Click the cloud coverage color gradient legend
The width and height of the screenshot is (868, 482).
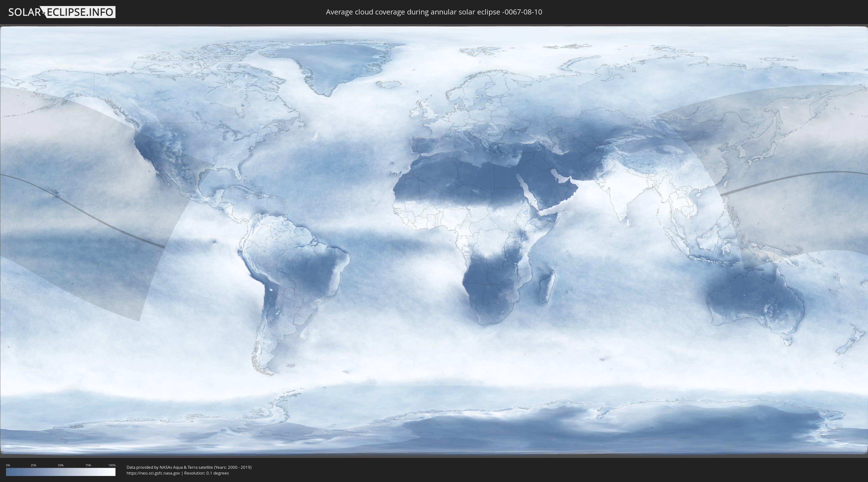click(61, 472)
